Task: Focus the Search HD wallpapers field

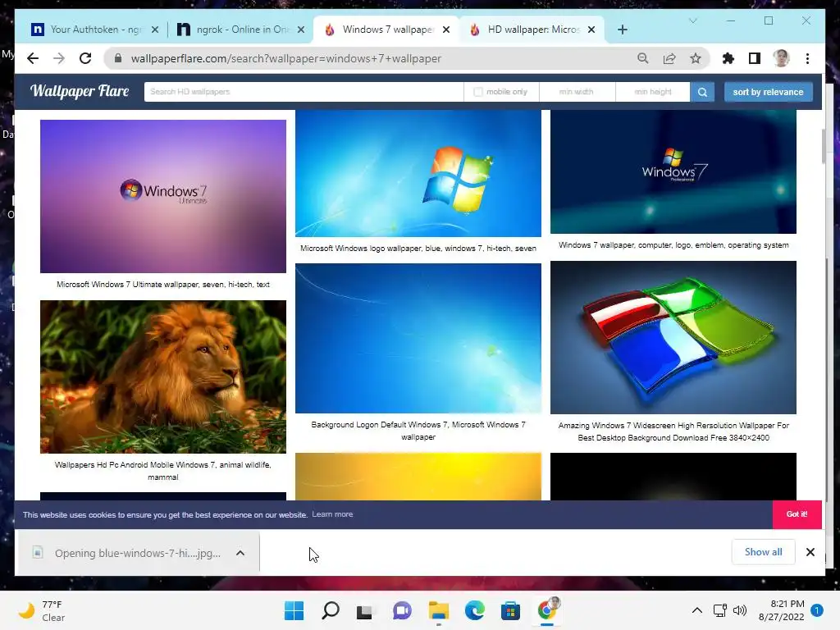Action: 304,92
